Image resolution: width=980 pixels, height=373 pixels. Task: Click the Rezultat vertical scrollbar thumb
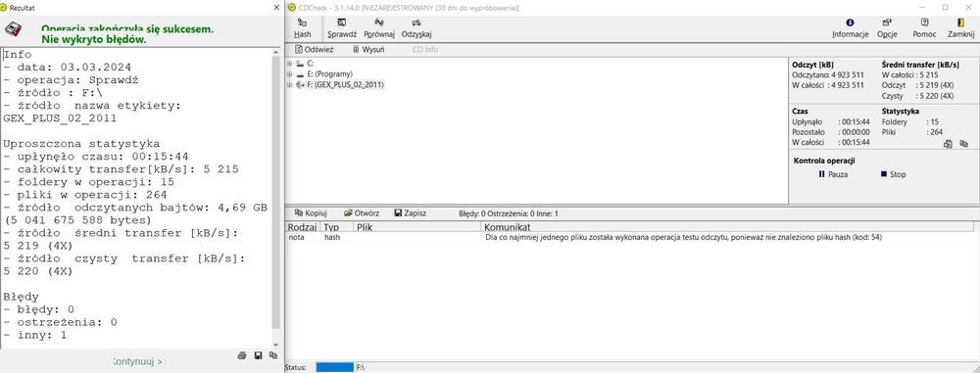click(275, 193)
